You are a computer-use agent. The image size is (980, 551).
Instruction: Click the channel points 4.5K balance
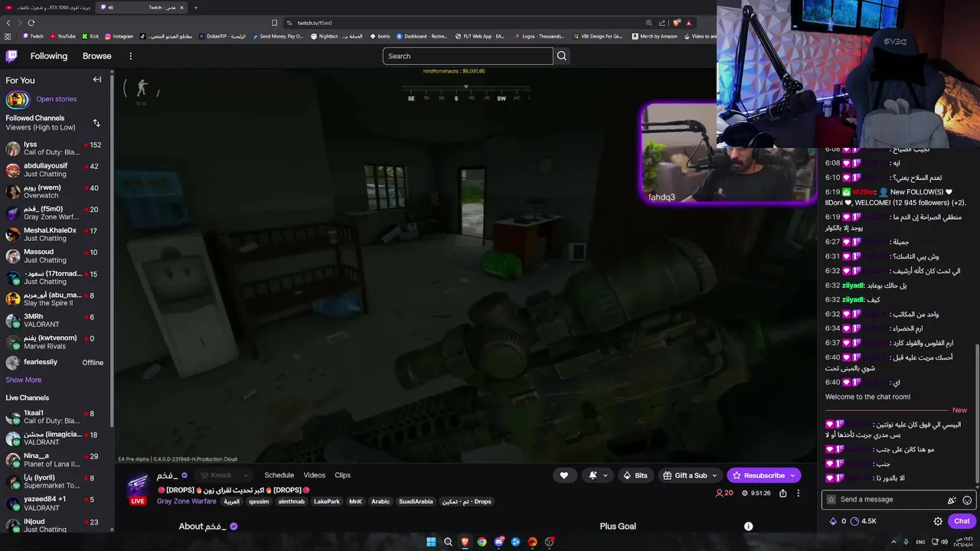click(864, 521)
